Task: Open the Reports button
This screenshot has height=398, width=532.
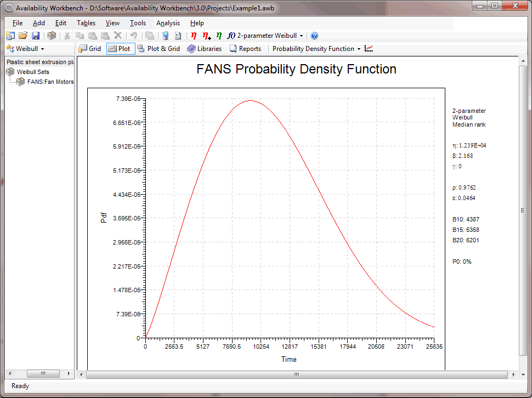Action: [x=245, y=49]
